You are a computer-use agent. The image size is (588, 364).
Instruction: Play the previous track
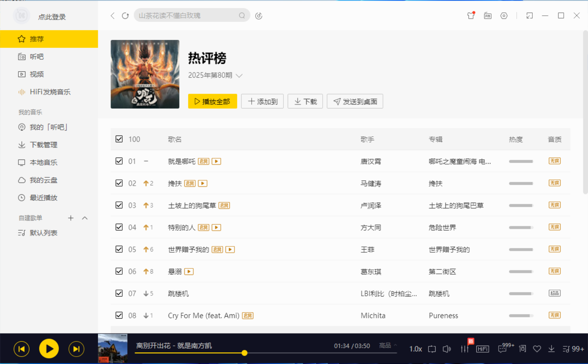[x=22, y=349]
